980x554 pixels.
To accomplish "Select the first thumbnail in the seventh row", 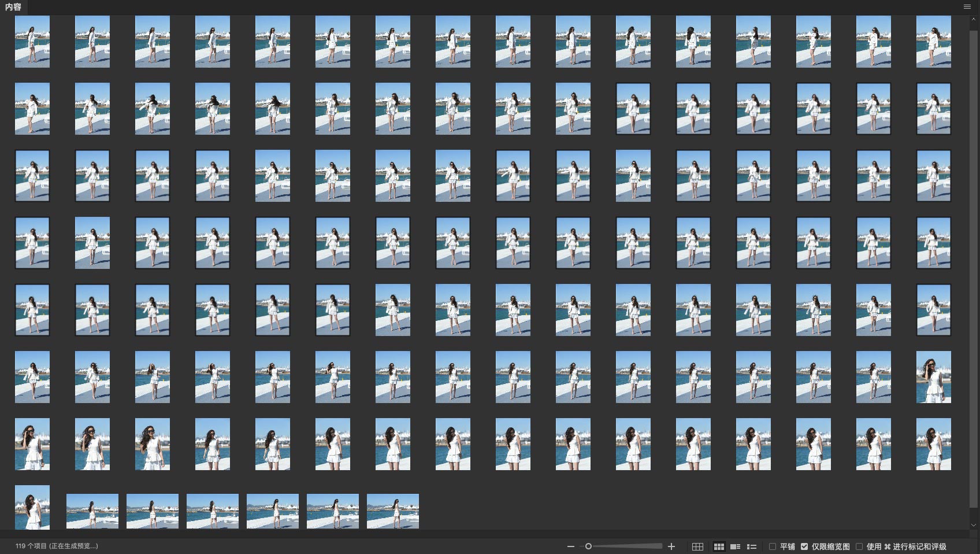I will [32, 444].
